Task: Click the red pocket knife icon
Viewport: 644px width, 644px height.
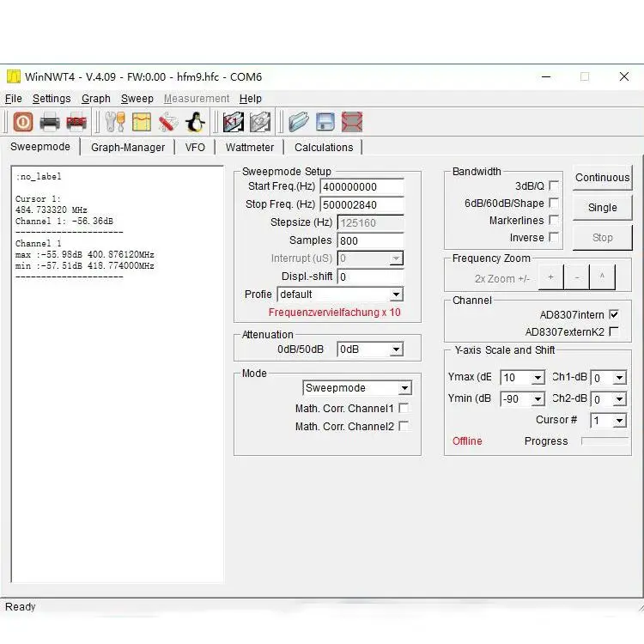Action: click(168, 122)
